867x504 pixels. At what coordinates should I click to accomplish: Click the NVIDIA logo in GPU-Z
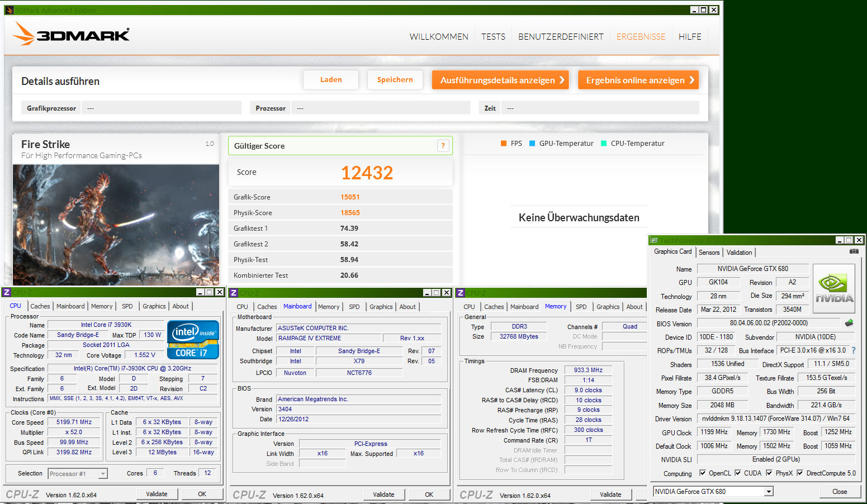[834, 288]
